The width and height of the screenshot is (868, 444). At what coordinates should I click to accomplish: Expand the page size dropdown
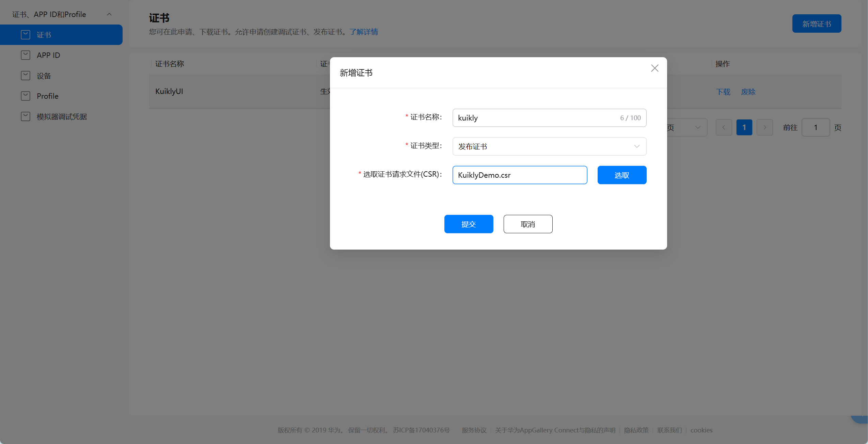(x=697, y=127)
